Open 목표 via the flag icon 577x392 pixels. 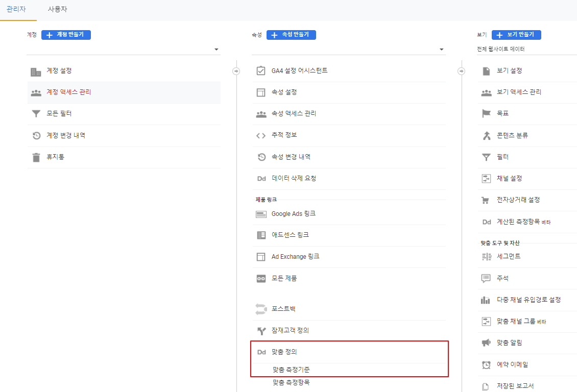[486, 113]
